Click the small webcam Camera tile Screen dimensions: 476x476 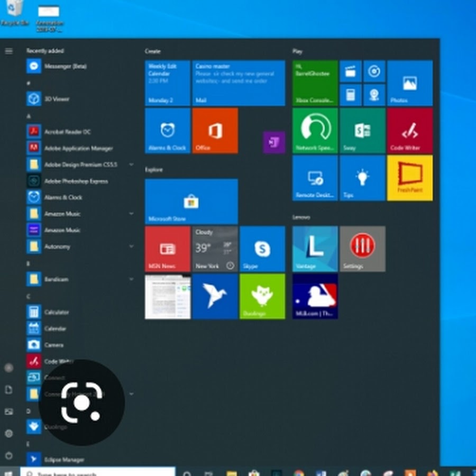tap(374, 95)
